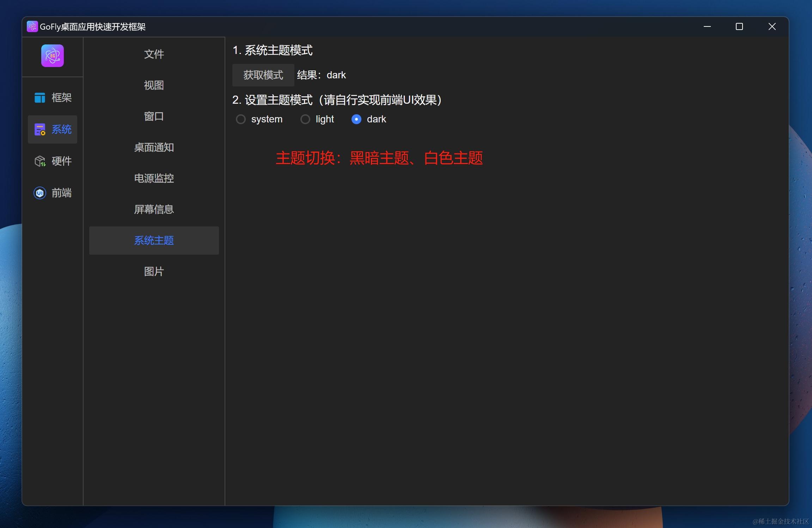Viewport: 812px width, 528px height.
Task: Click the round UI icon beside 前端
Action: (x=40, y=193)
